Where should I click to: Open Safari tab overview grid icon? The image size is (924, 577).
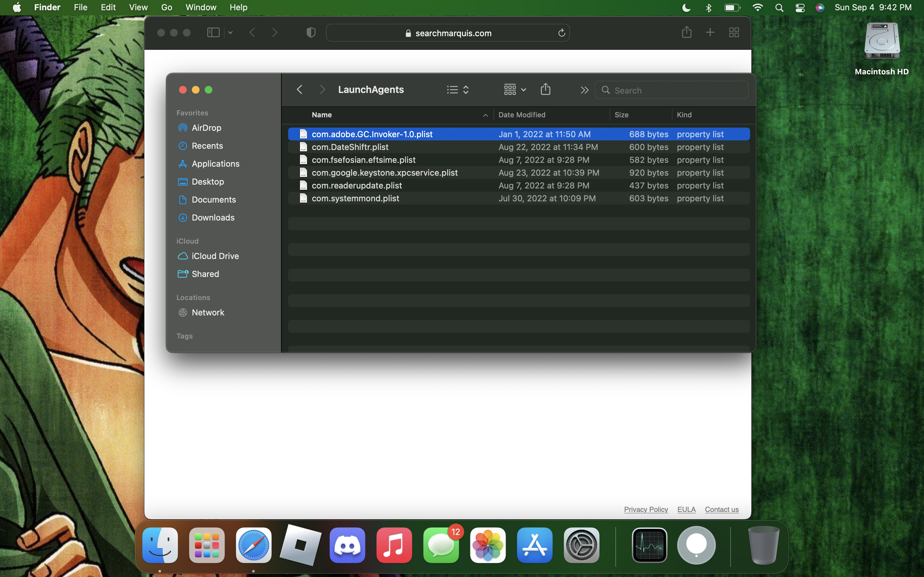(734, 32)
